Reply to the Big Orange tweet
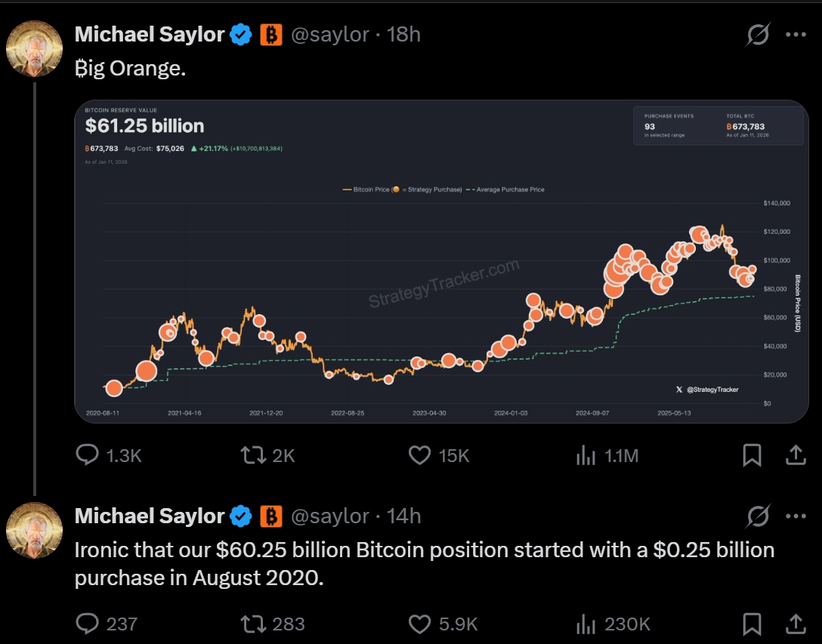Screen dimensions: 822x644 pos(88,454)
